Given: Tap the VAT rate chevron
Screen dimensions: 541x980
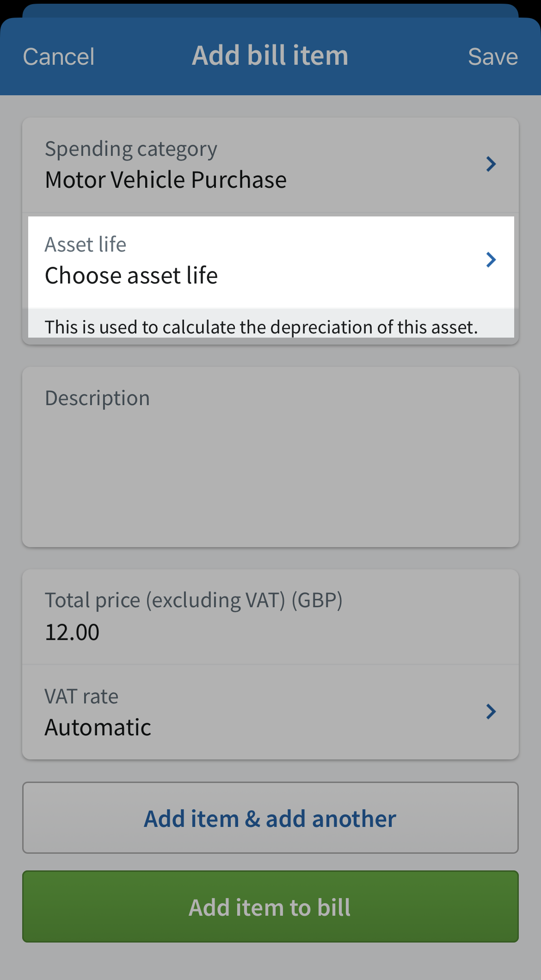Looking at the screenshot, I should (491, 711).
